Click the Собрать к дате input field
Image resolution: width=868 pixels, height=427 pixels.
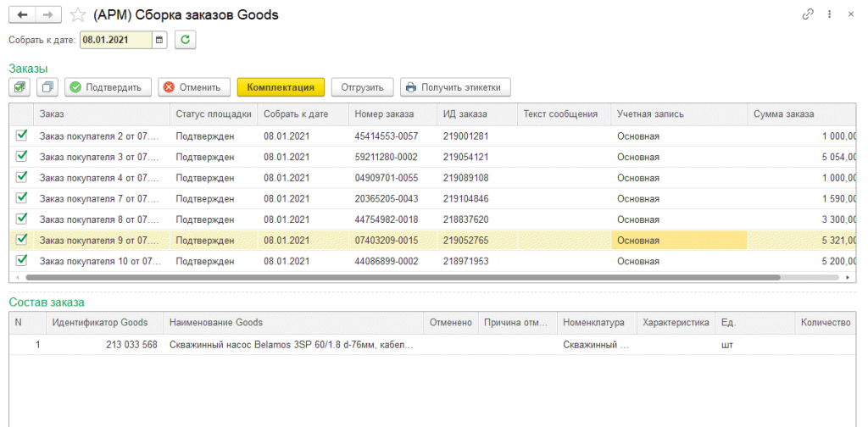[116, 40]
